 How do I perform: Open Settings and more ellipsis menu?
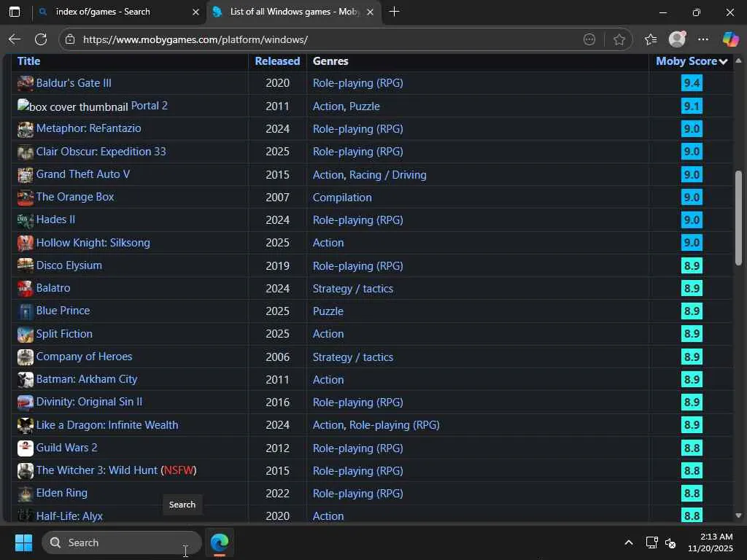[703, 39]
